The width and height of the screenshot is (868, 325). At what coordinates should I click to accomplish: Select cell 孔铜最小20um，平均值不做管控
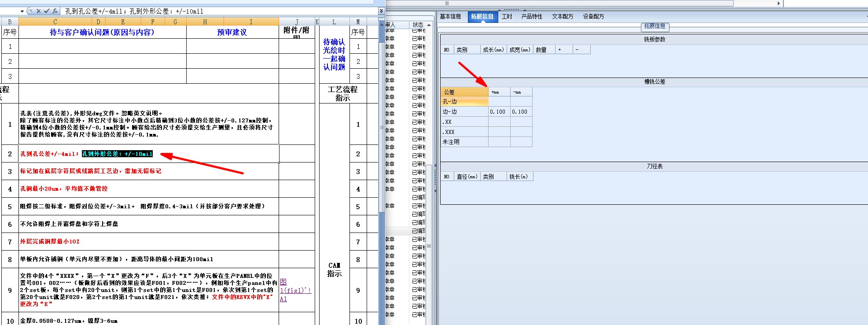[149, 189]
